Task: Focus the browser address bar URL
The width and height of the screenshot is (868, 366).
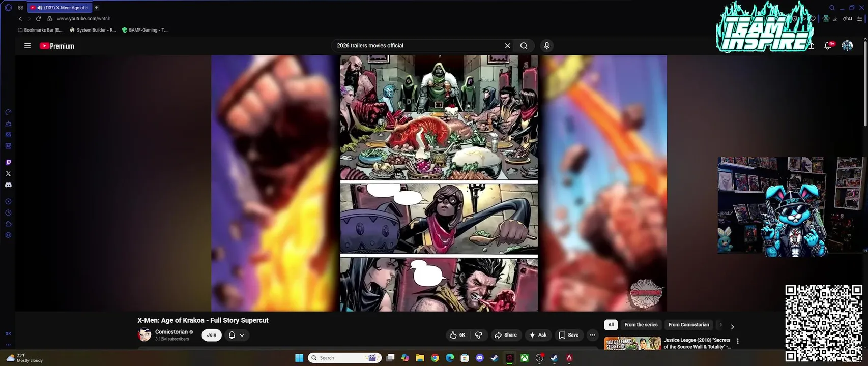Action: coord(83,19)
